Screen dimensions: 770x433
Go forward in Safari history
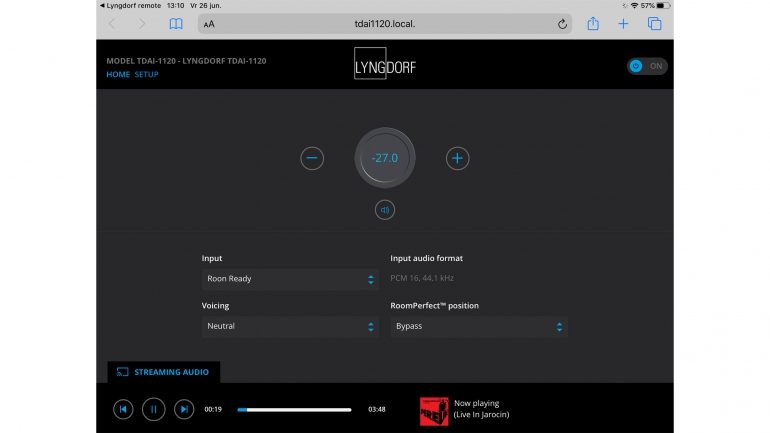[x=141, y=24]
